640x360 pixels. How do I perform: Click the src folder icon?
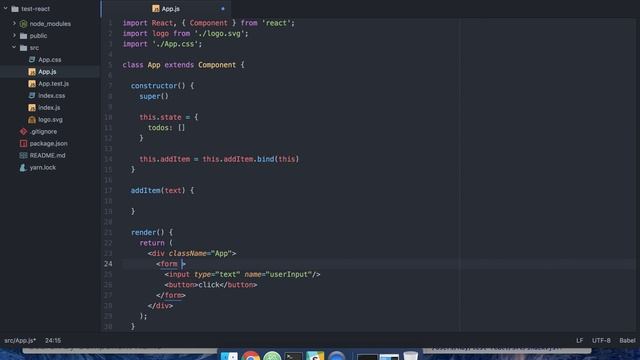click(24, 48)
